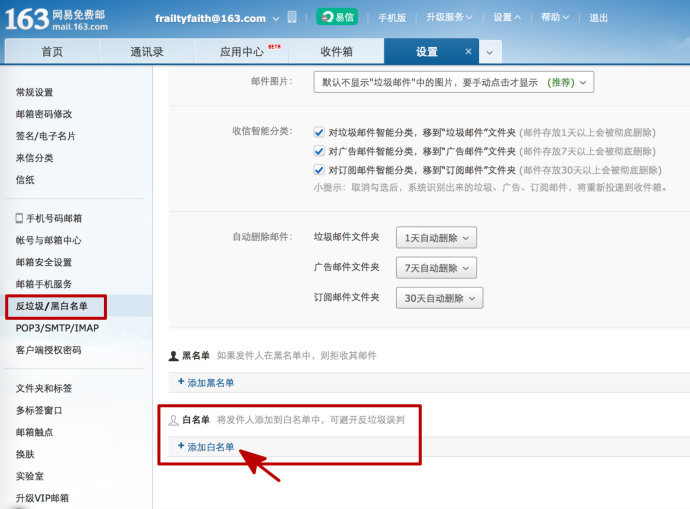Expand the tab list arrow after 设置

(x=489, y=52)
